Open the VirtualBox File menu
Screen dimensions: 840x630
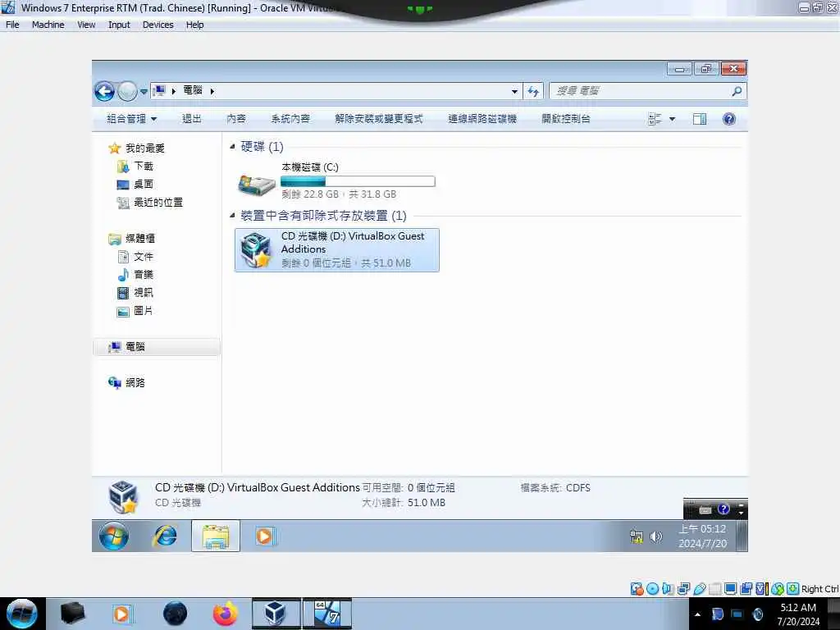pyautogui.click(x=12, y=25)
